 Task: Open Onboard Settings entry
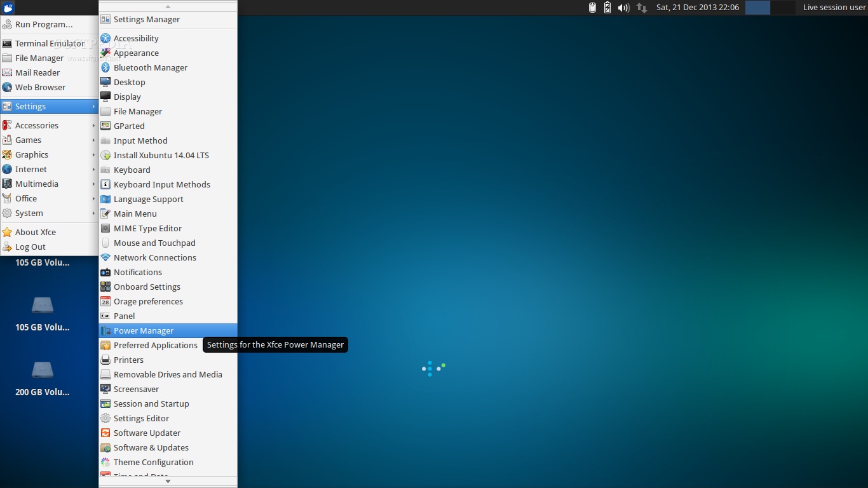[x=168, y=287]
